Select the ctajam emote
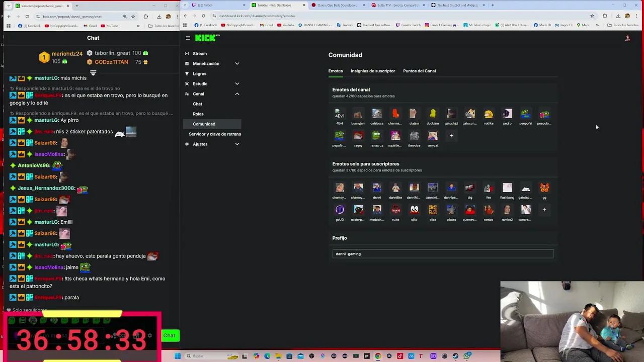The height and width of the screenshot is (362, 644). [414, 116]
